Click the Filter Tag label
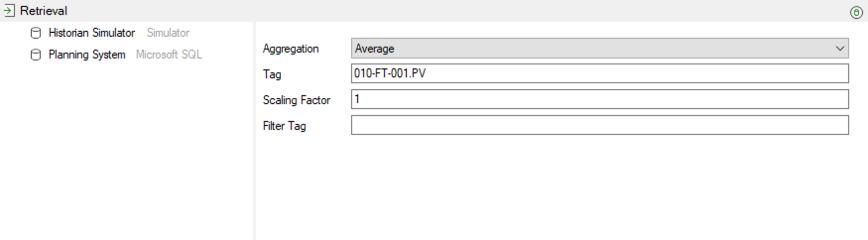The image size is (868, 240). coord(284,126)
